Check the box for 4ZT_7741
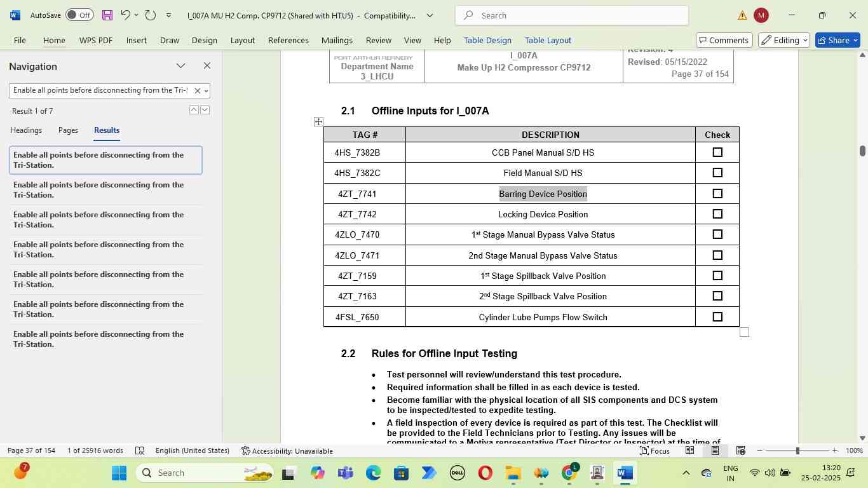Image resolution: width=868 pixels, height=488 pixels. pos(717,194)
